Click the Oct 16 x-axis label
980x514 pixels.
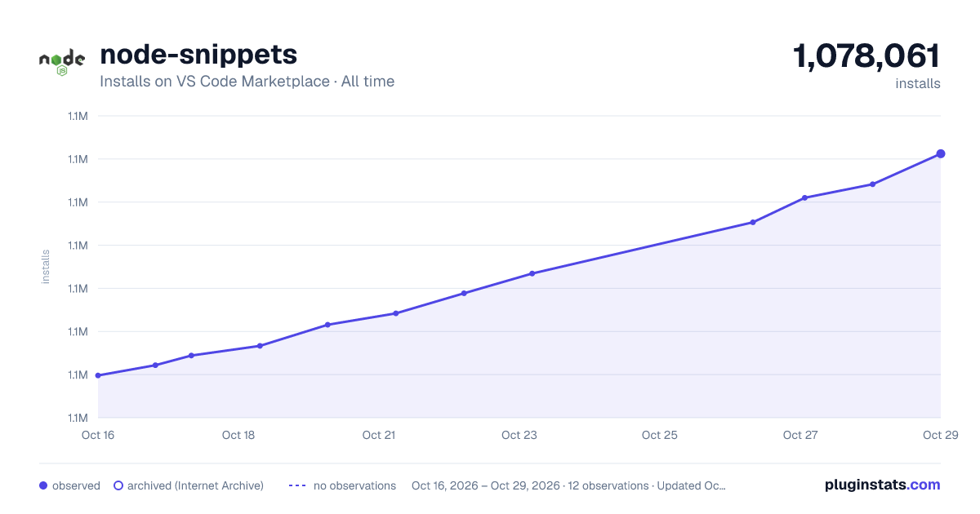[x=98, y=435]
